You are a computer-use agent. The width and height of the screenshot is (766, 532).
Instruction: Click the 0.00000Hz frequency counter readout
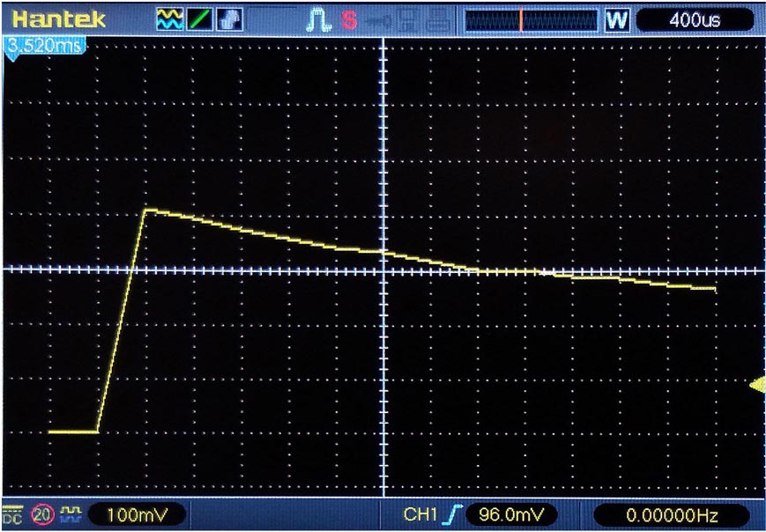point(671,514)
